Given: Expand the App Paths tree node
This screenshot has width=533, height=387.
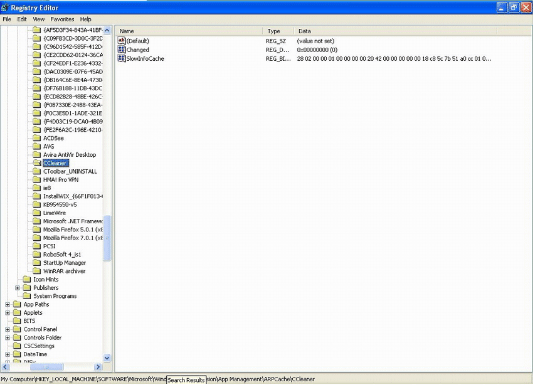Looking at the screenshot, I should tap(7, 304).
